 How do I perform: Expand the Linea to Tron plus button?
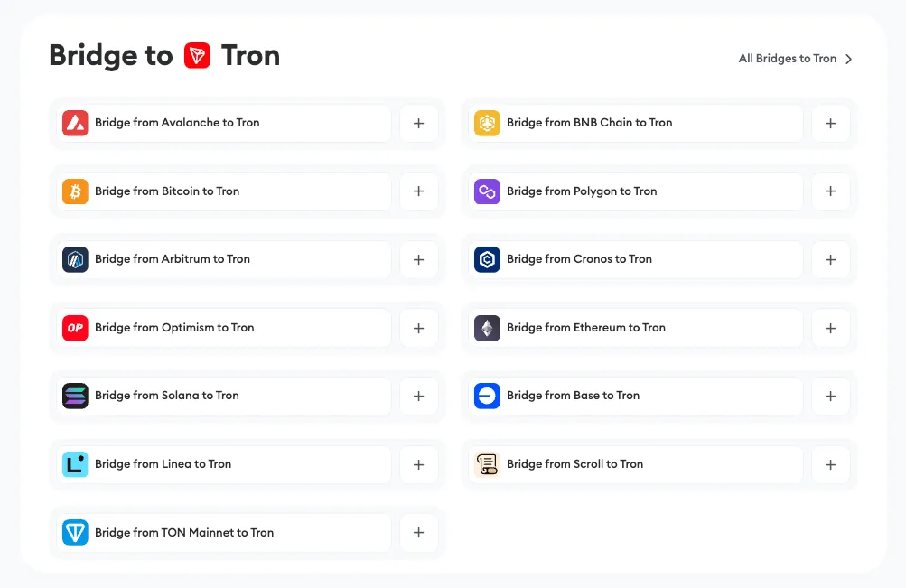click(x=418, y=465)
